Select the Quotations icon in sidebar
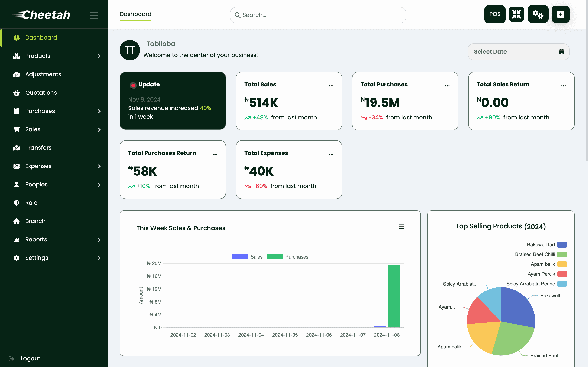Viewport: 588px width, 367px height. pyautogui.click(x=16, y=93)
